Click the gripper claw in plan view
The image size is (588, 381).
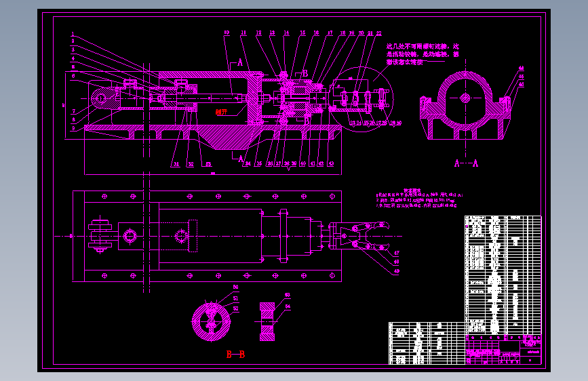(x=359, y=236)
